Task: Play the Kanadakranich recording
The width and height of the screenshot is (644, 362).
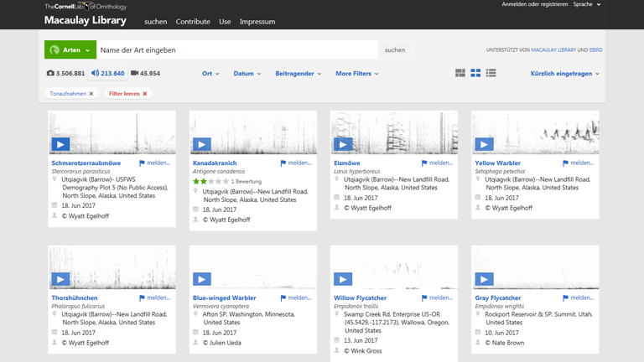Action: point(201,144)
